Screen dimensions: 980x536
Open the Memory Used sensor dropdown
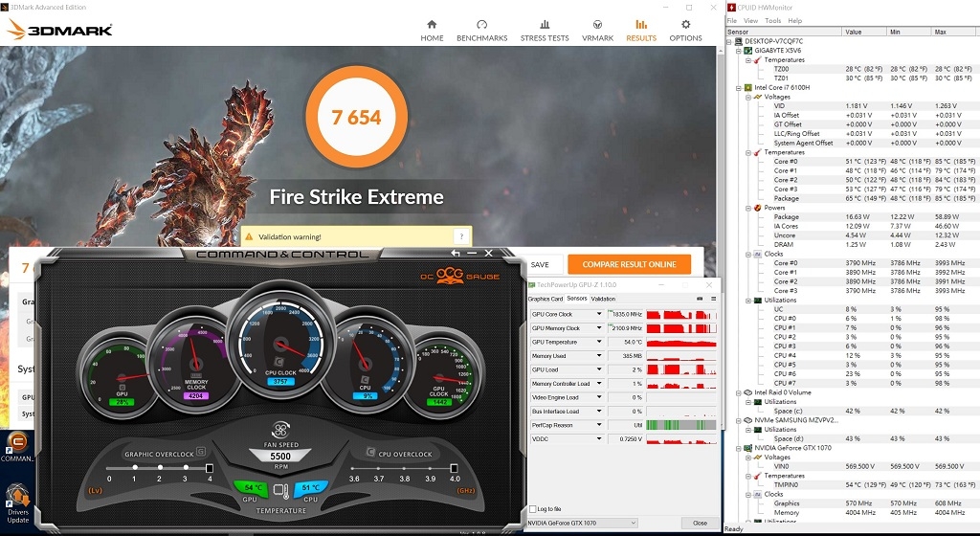(x=599, y=355)
